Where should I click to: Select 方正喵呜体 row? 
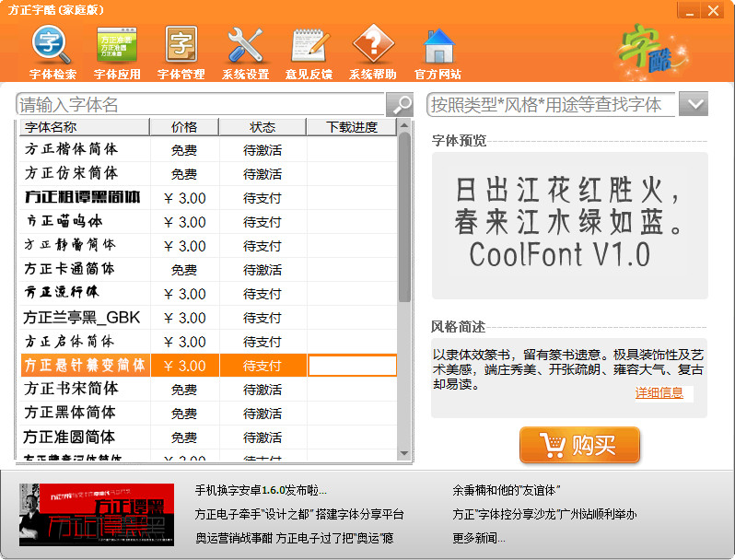[208, 221]
